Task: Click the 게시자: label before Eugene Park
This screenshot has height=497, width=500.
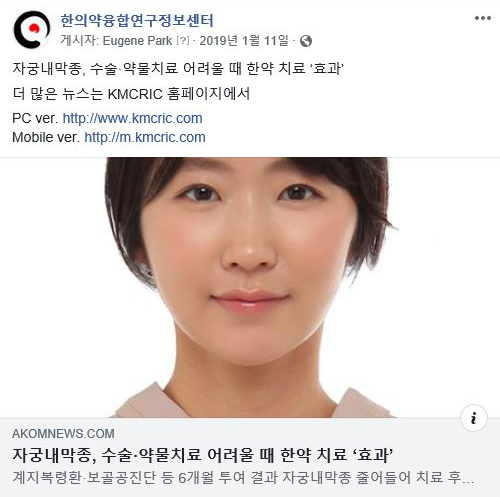Action: coord(79,41)
